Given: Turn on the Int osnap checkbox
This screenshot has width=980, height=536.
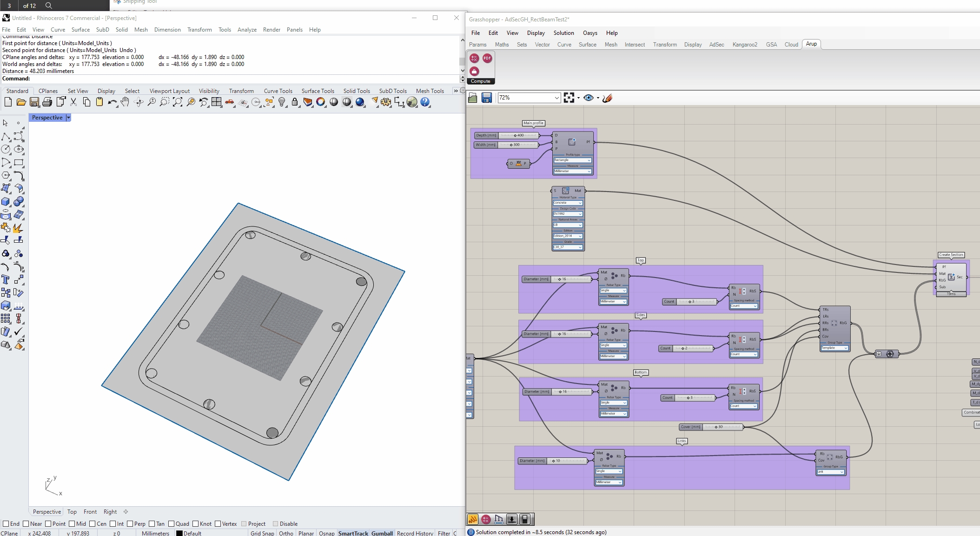Looking at the screenshot, I should [113, 524].
